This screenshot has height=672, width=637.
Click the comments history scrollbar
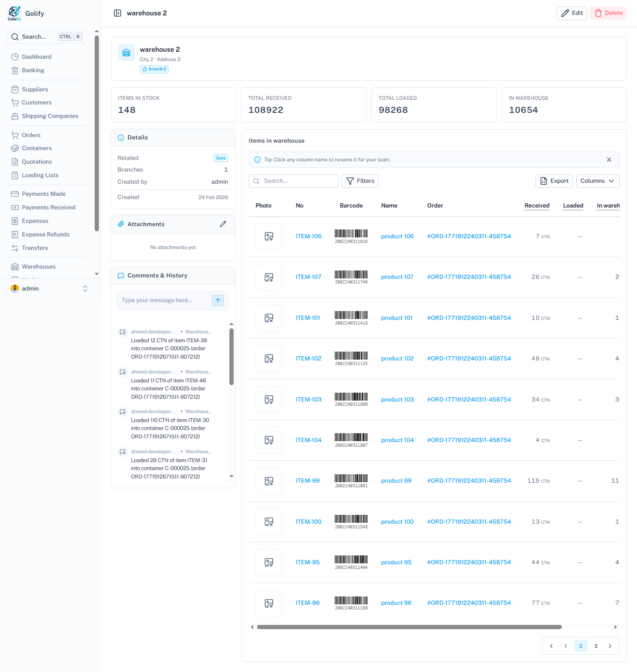[231, 357]
